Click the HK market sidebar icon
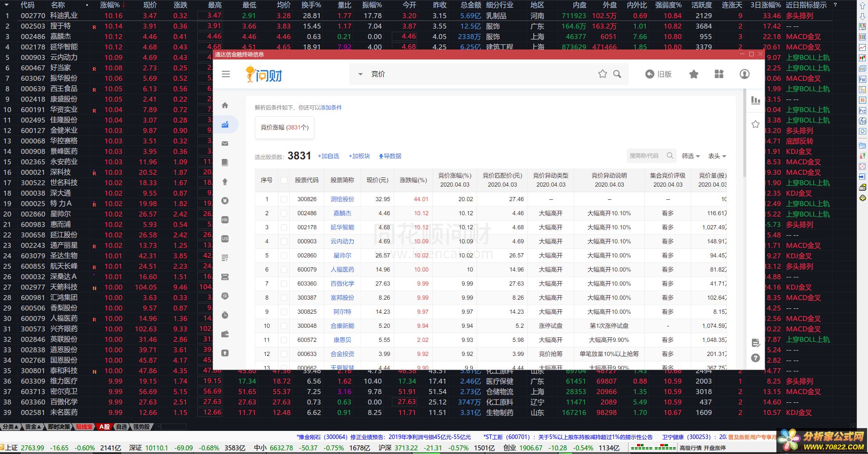This screenshot has height=454, width=868. [x=225, y=220]
